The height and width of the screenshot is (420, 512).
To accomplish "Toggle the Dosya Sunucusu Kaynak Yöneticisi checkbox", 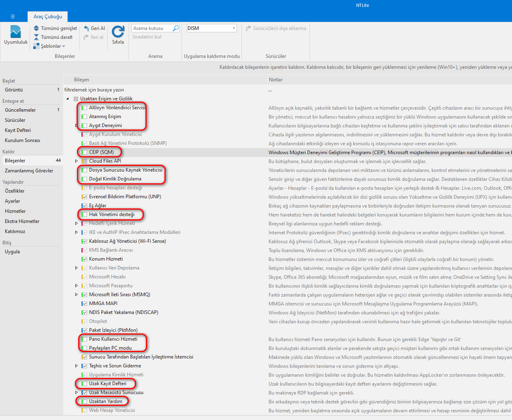I will (85, 170).
